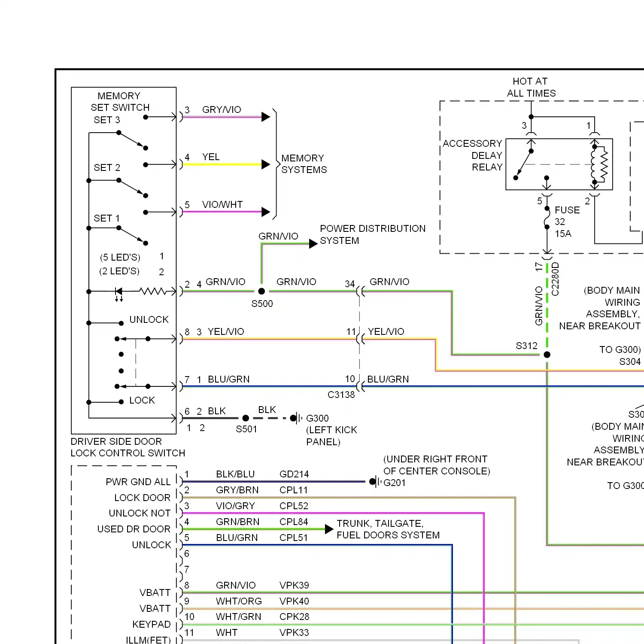Click the VIO/WHT wire arrowhead
Image resolution: width=644 pixels, height=644 pixels.
(x=266, y=212)
